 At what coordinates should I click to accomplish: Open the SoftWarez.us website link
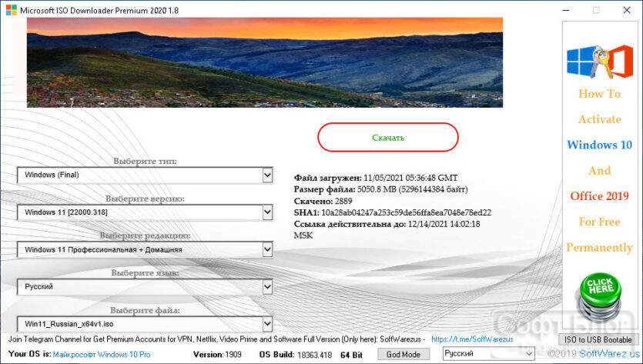[x=610, y=353]
